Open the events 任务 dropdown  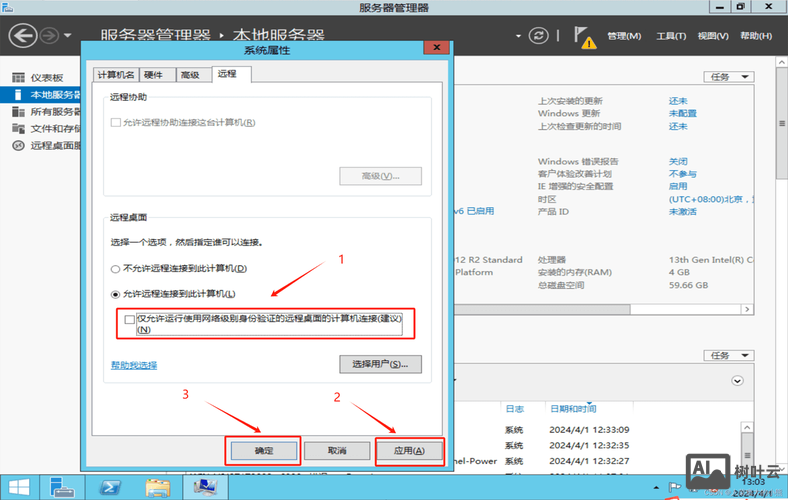tap(729, 356)
